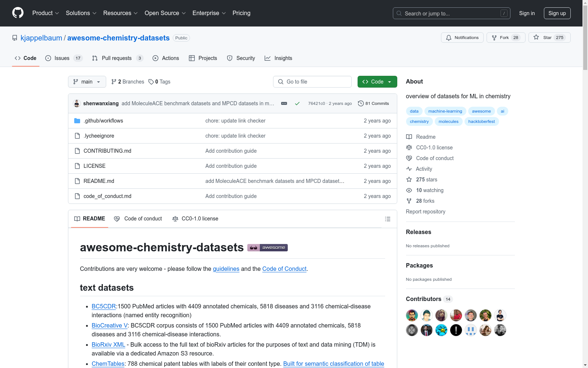
Task: Open the Readme link in About
Action: 421,137
